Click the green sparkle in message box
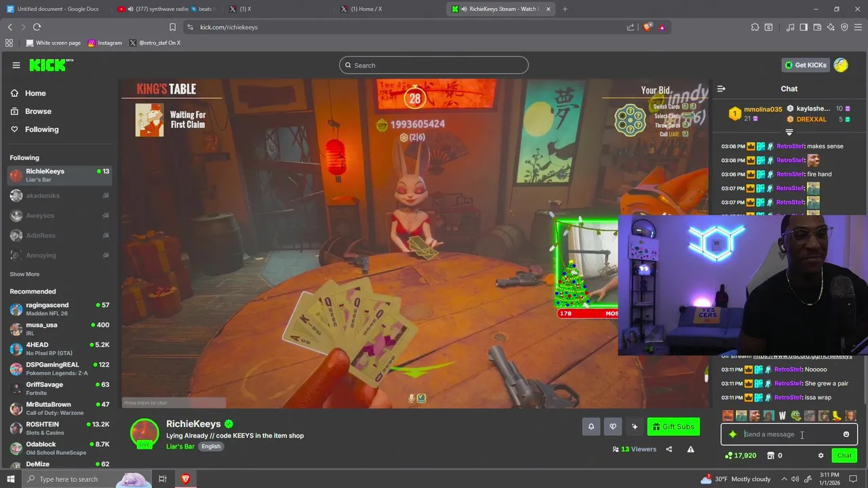This screenshot has width=868, height=488. click(x=732, y=434)
